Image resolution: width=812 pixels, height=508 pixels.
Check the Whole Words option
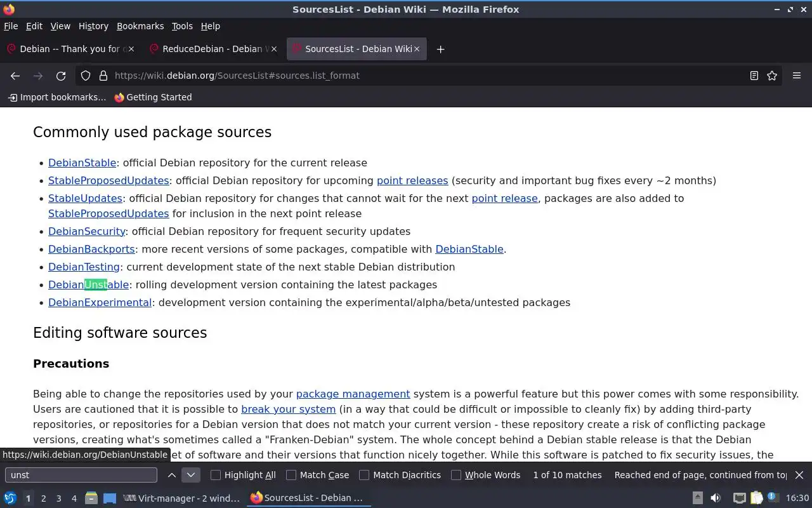[456, 475]
